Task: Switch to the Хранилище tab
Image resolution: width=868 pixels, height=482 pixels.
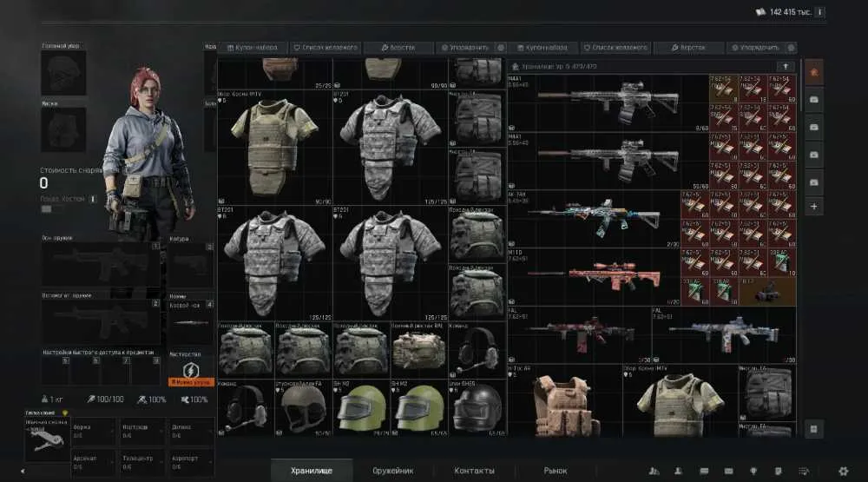Action: 312,471
